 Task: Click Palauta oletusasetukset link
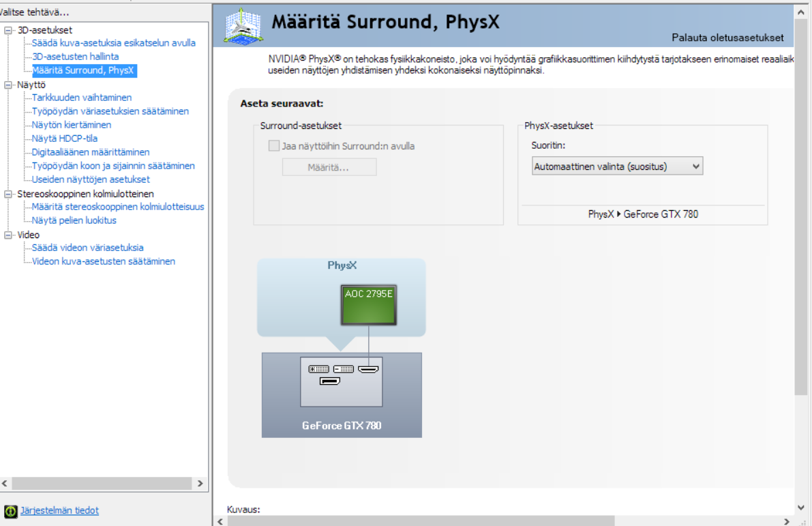(x=727, y=38)
